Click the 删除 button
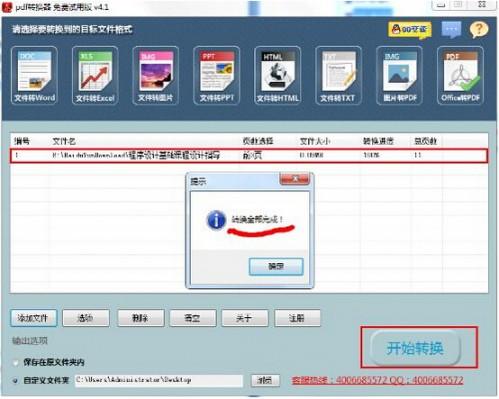 (140, 318)
